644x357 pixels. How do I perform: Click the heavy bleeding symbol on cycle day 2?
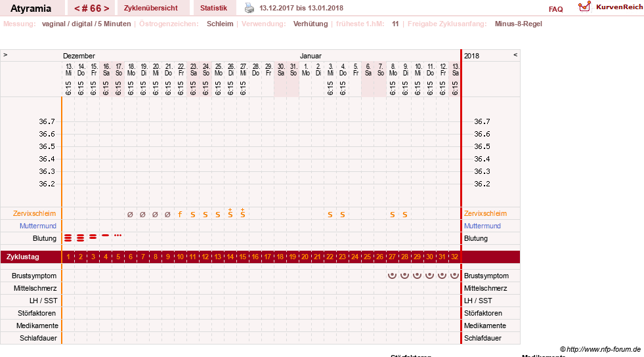81,238
